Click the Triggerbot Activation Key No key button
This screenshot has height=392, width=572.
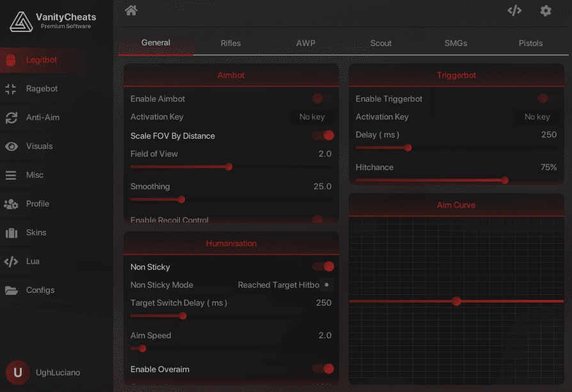537,117
